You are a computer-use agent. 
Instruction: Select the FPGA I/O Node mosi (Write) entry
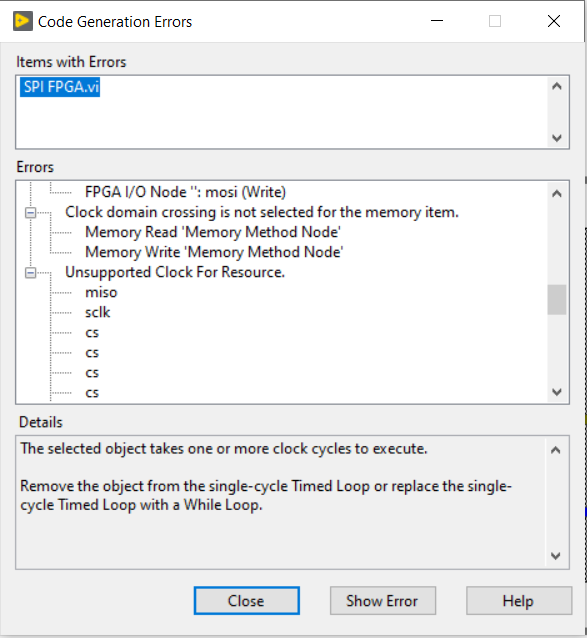(x=185, y=192)
